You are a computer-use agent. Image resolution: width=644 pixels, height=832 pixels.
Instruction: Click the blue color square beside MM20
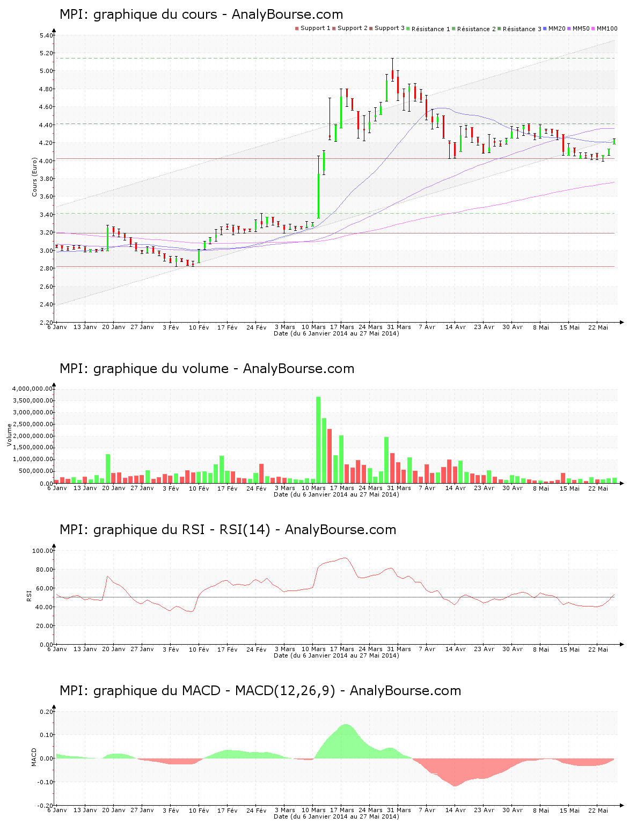pyautogui.click(x=545, y=28)
